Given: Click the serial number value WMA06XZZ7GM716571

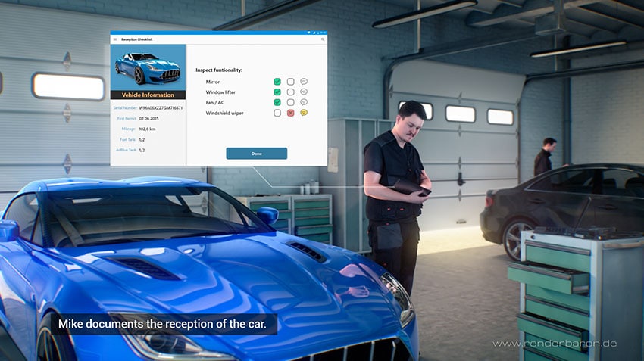Looking at the screenshot, I should [161, 108].
